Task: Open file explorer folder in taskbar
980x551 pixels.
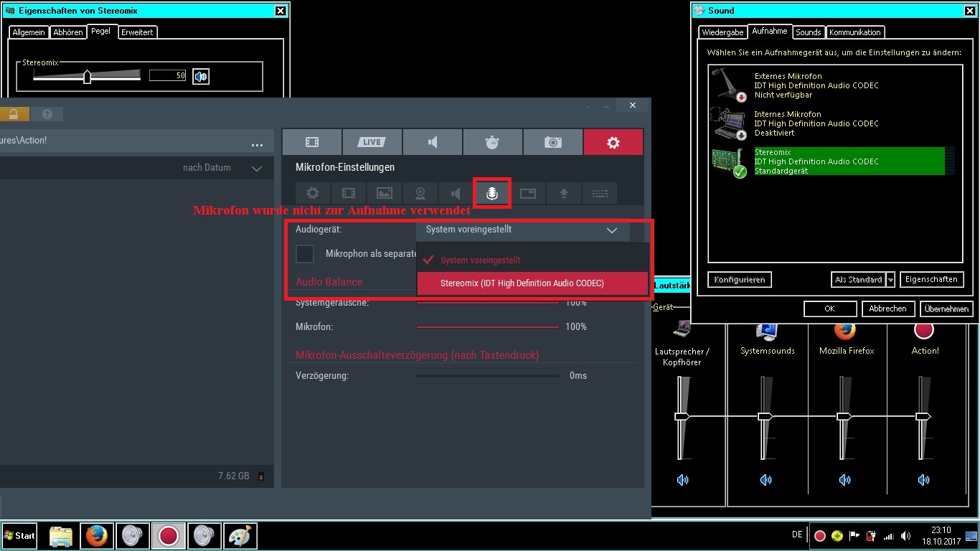Action: [61, 536]
